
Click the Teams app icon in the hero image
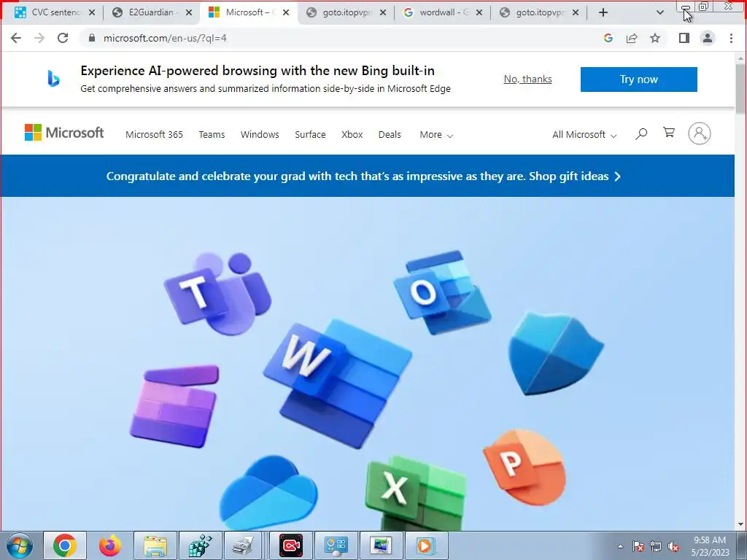pos(217,293)
